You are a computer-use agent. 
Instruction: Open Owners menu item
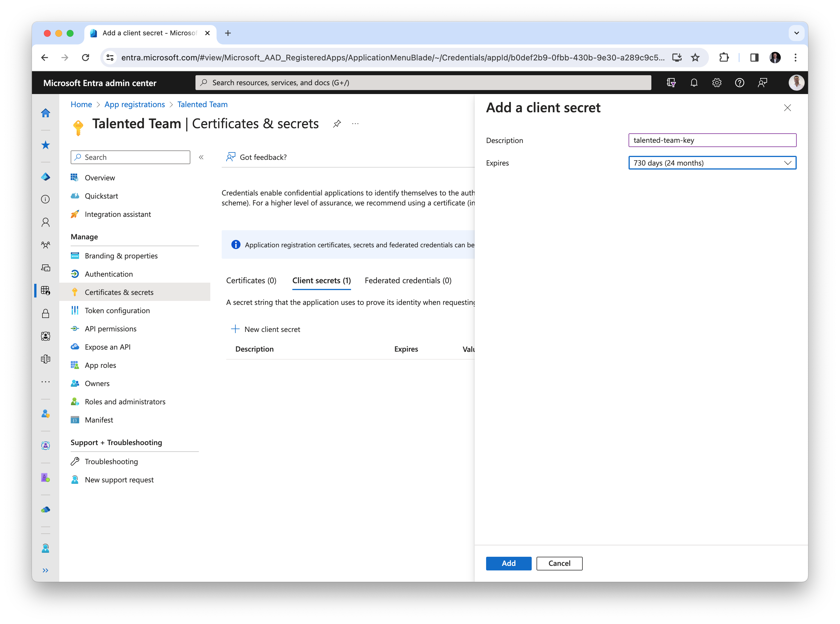97,384
